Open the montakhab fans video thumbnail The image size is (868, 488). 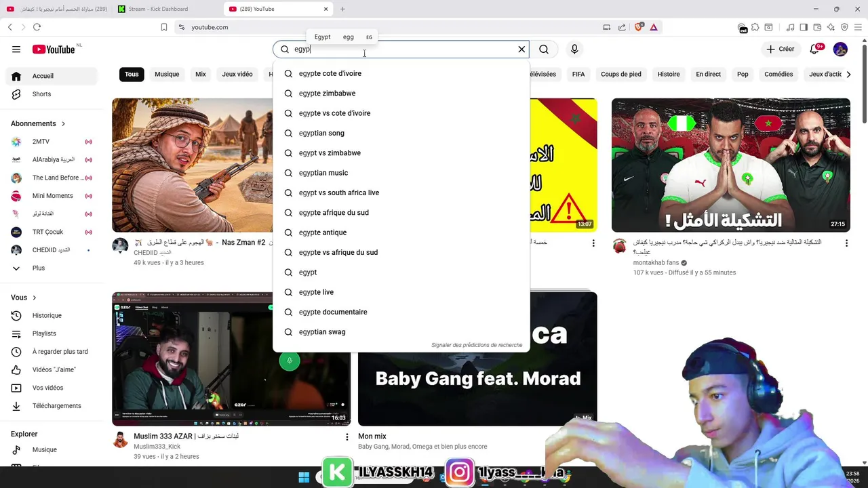[x=730, y=165]
